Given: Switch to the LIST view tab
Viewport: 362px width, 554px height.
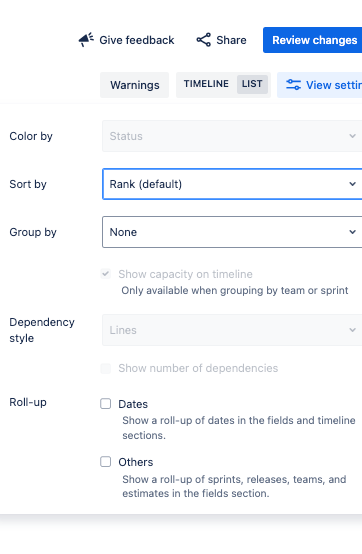Looking at the screenshot, I should pyautogui.click(x=252, y=84).
